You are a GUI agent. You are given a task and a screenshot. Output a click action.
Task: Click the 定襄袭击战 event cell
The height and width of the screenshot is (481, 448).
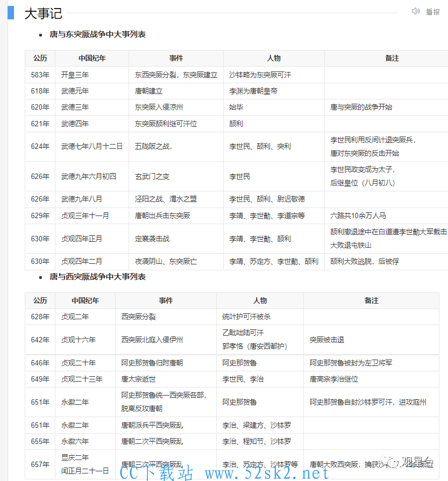pyautogui.click(x=176, y=239)
